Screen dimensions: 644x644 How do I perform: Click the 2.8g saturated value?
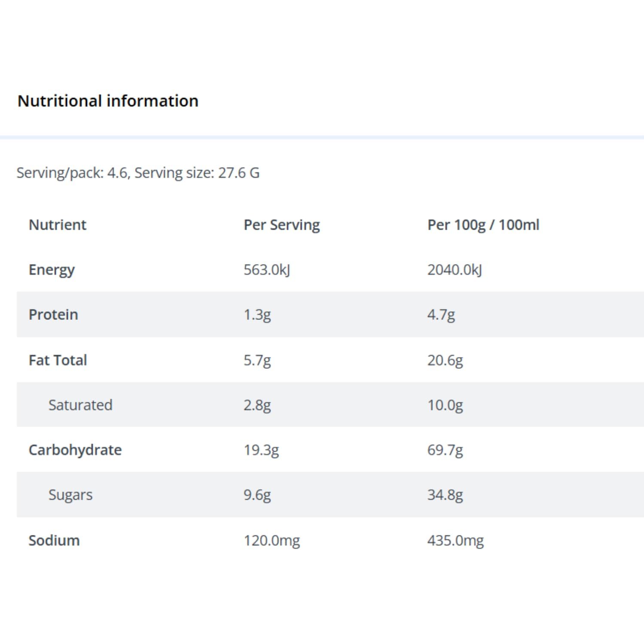point(257,405)
